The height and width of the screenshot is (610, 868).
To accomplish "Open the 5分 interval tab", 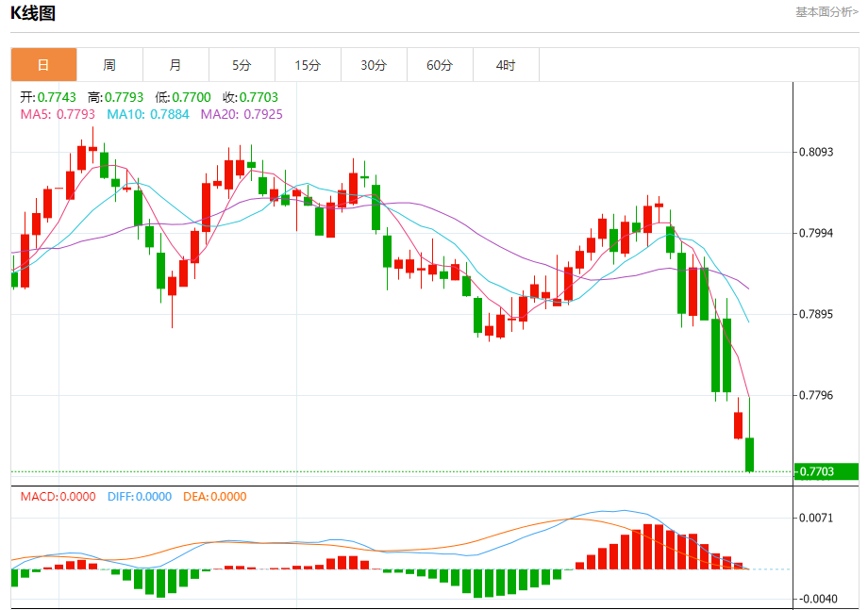I will pos(242,65).
